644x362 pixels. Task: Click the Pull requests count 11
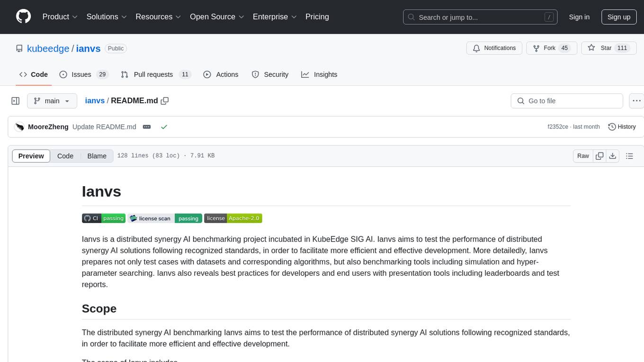tap(185, 74)
